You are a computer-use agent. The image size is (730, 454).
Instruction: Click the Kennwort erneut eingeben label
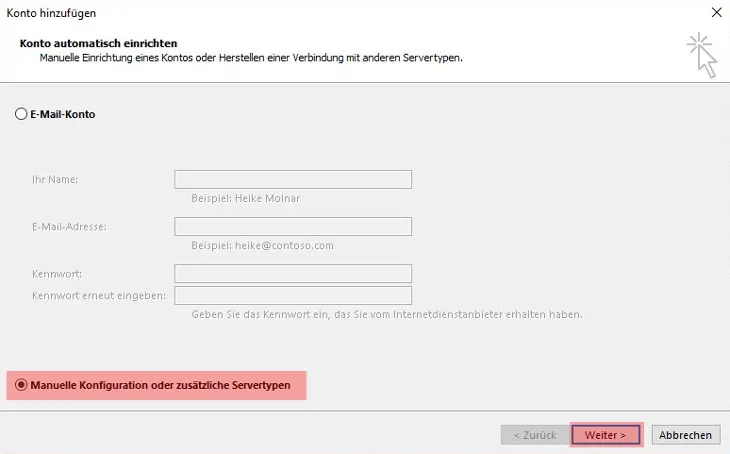pyautogui.click(x=98, y=296)
